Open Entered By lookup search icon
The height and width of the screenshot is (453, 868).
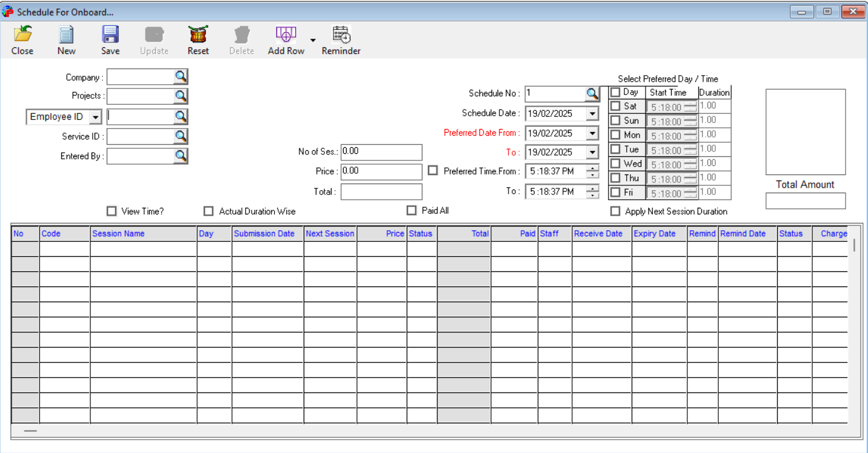pyautogui.click(x=181, y=156)
